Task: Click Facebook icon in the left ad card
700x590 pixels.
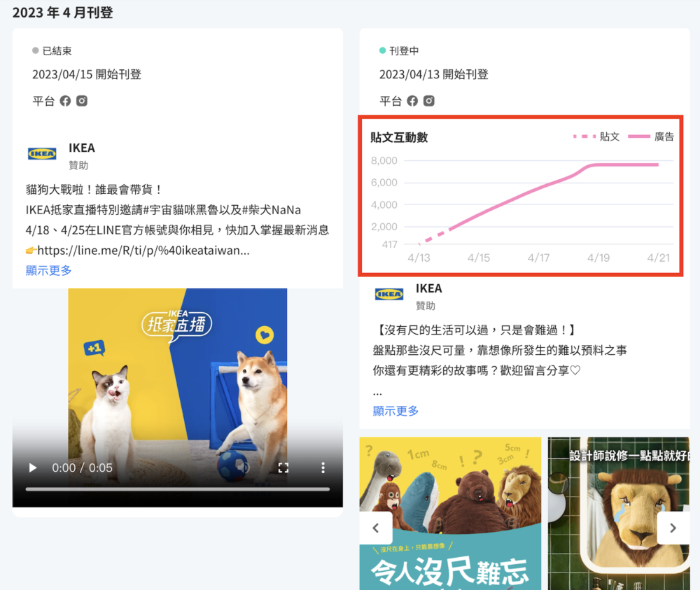Action: [x=65, y=101]
